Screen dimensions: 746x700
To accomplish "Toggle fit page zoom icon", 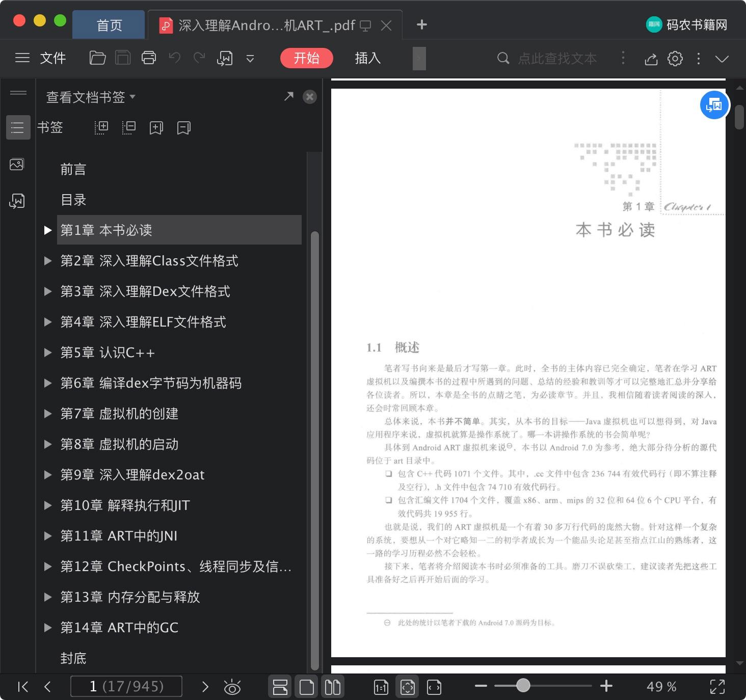I will 408,687.
